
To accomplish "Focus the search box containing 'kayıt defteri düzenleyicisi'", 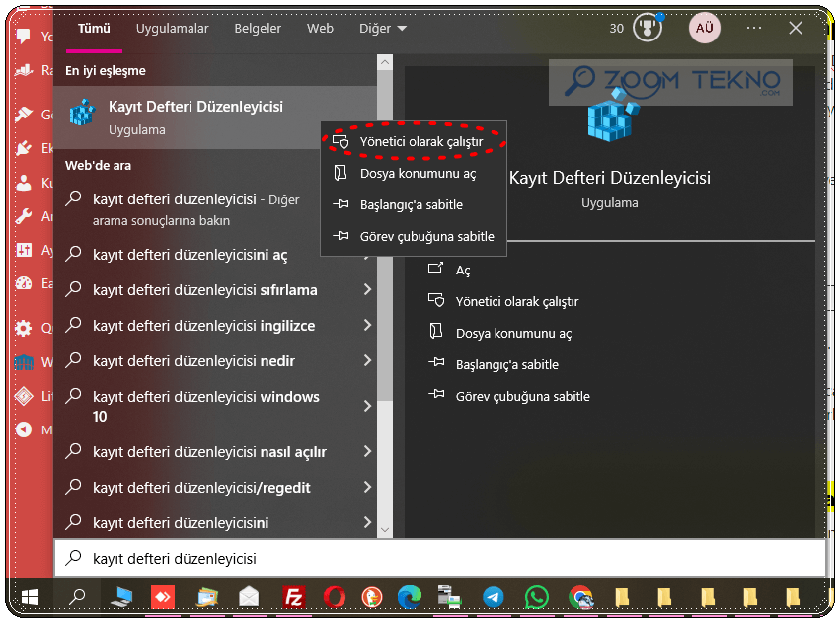I will 439,558.
